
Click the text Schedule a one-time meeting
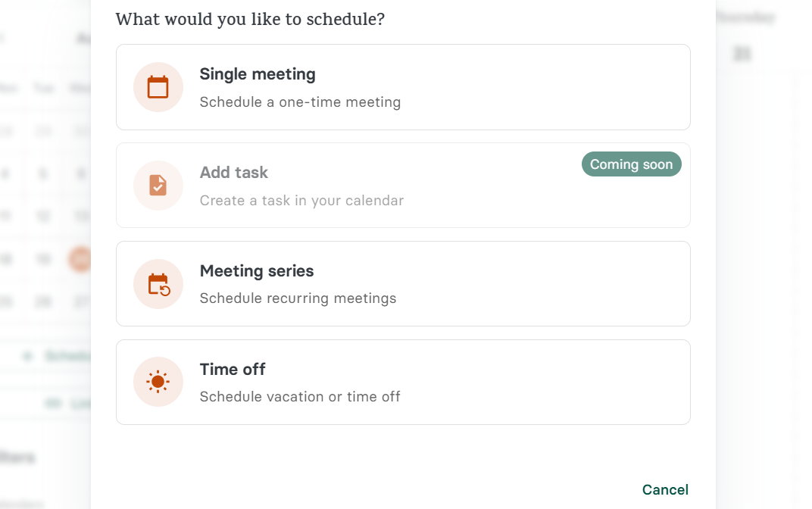click(300, 101)
